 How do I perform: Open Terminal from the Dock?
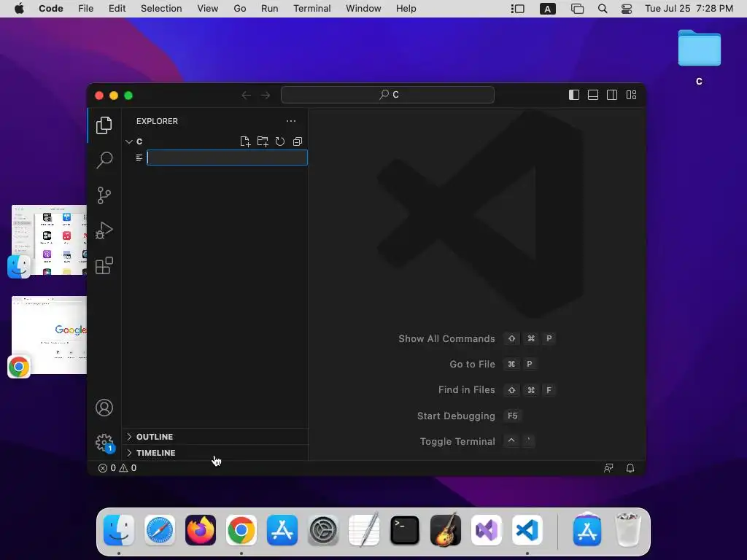click(405, 530)
